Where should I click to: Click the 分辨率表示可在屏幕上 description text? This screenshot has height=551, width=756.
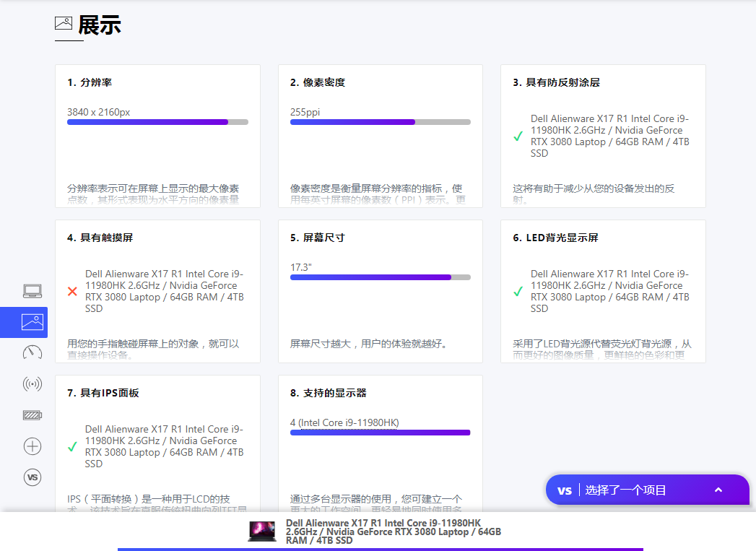pyautogui.click(x=153, y=194)
